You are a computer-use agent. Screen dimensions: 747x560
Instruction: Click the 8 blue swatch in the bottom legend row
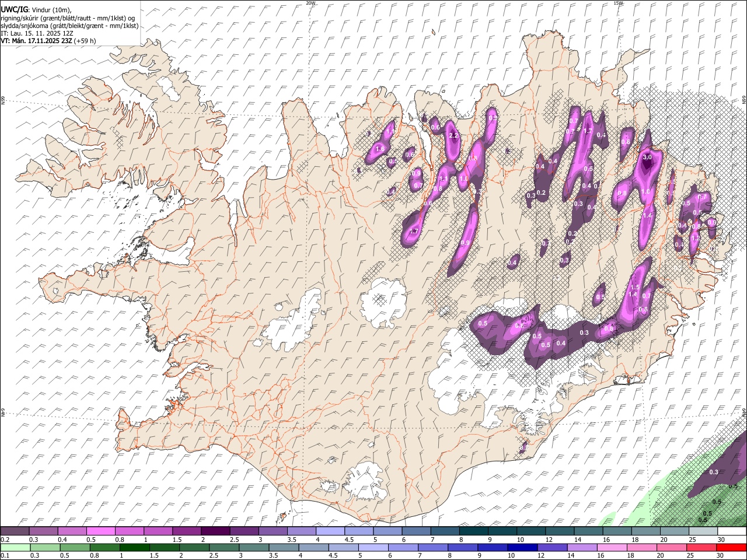pos(463,547)
